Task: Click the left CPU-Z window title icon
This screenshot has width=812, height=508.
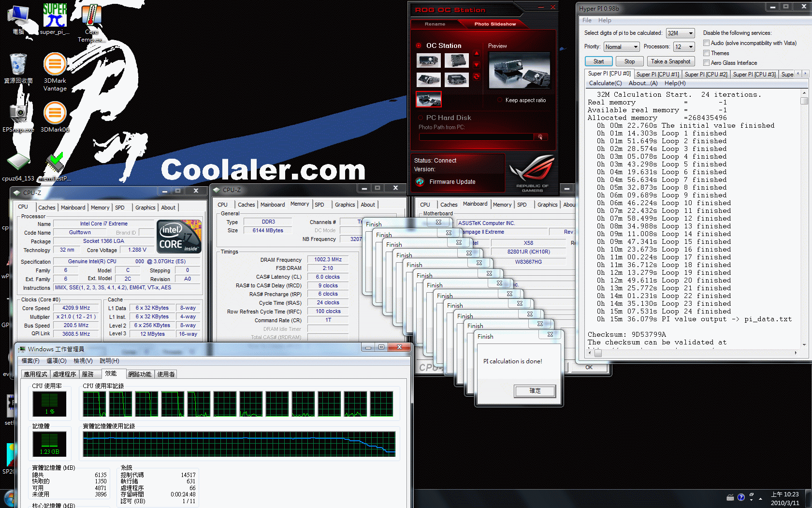Action: [17, 193]
